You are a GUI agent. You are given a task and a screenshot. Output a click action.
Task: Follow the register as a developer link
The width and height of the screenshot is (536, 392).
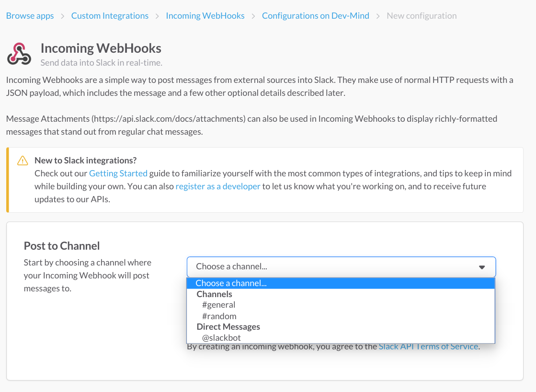(x=218, y=186)
